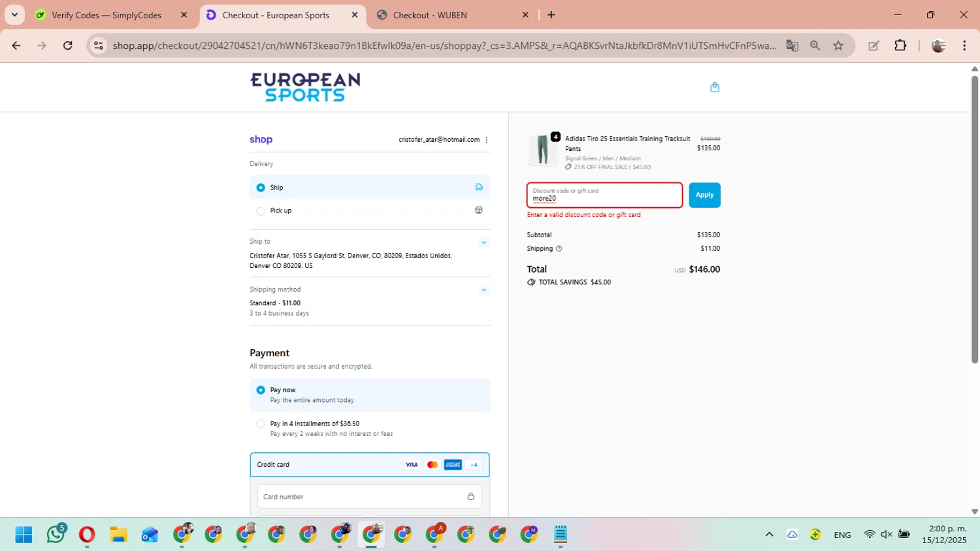Image resolution: width=980 pixels, height=551 pixels.
Task: Switch to Checkout - WUBEN tab
Action: pyautogui.click(x=430, y=15)
